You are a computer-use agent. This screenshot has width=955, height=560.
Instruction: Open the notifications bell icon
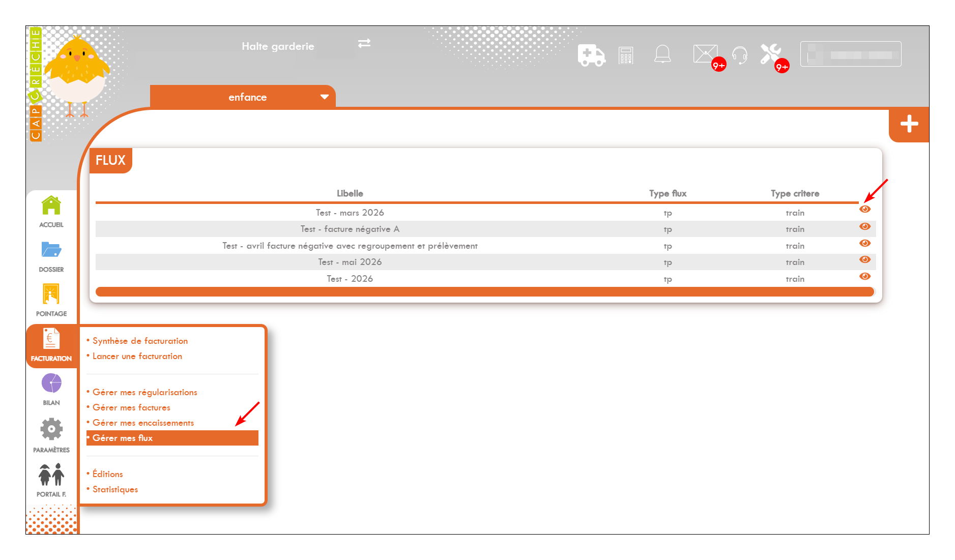(662, 54)
